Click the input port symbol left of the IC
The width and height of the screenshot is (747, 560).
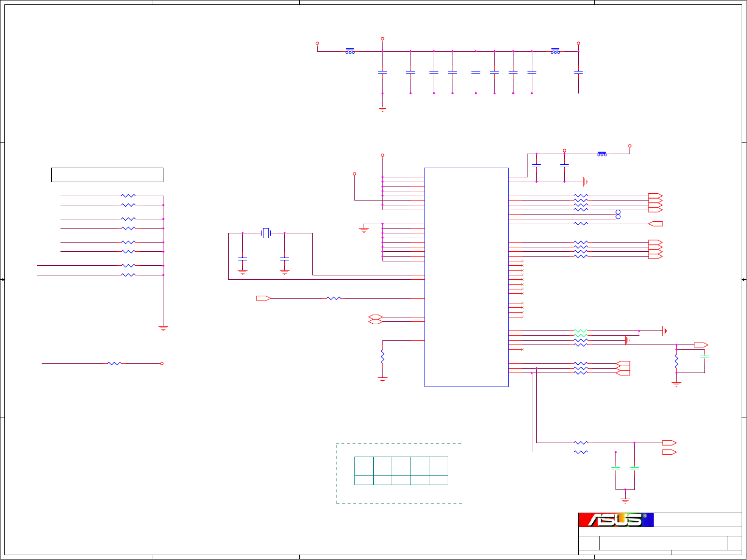264,299
